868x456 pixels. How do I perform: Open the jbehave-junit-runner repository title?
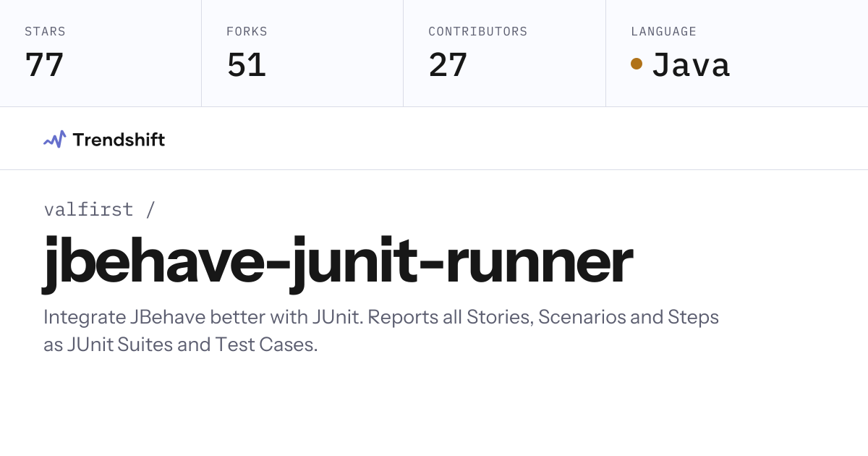coord(338,263)
